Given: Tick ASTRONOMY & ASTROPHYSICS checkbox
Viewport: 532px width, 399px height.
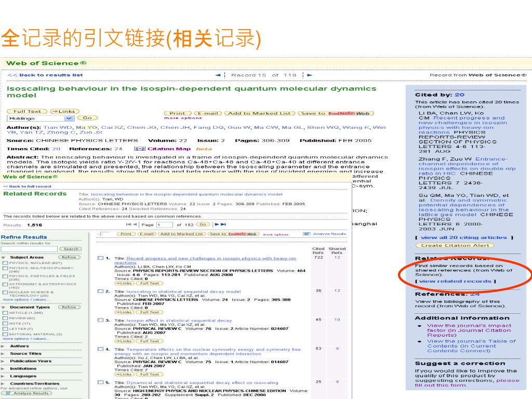Looking at the screenshot, I should click(x=5, y=284).
